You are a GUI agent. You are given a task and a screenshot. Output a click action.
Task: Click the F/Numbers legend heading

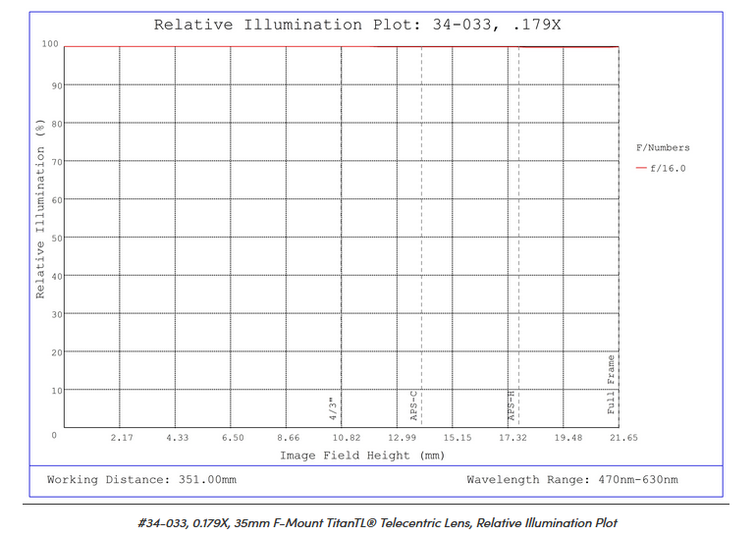click(x=663, y=148)
